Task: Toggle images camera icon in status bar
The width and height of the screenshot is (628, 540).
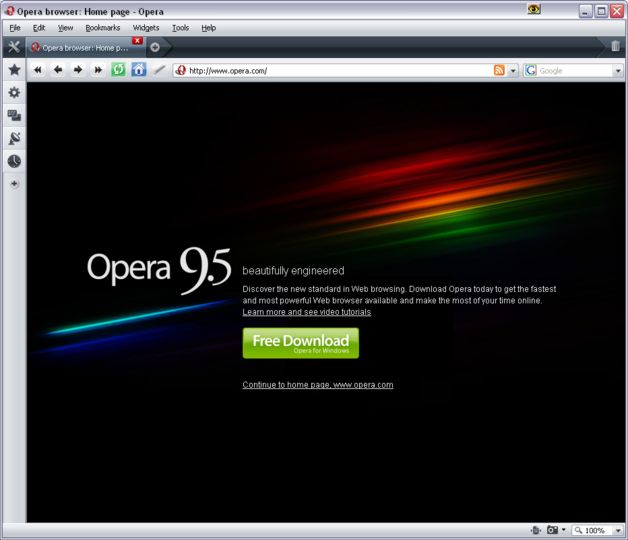Action: (x=552, y=530)
